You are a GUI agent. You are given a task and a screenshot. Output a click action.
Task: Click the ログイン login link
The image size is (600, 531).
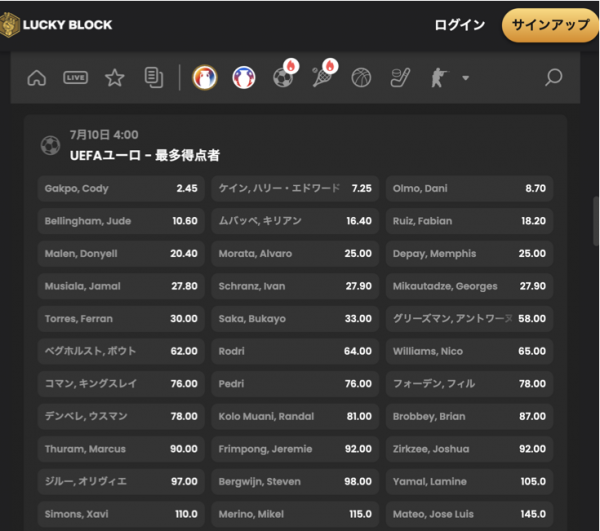(x=460, y=25)
